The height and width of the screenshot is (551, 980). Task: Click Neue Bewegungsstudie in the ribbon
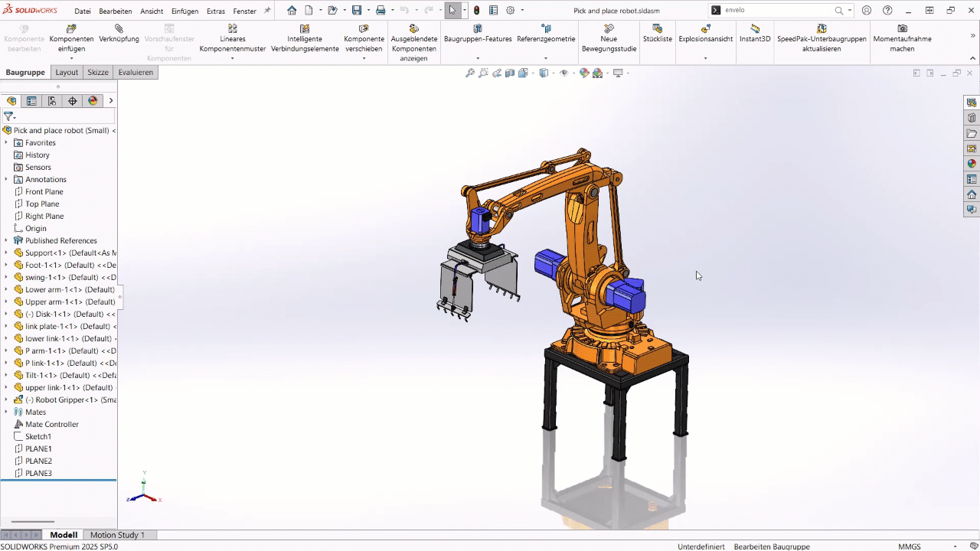point(609,38)
